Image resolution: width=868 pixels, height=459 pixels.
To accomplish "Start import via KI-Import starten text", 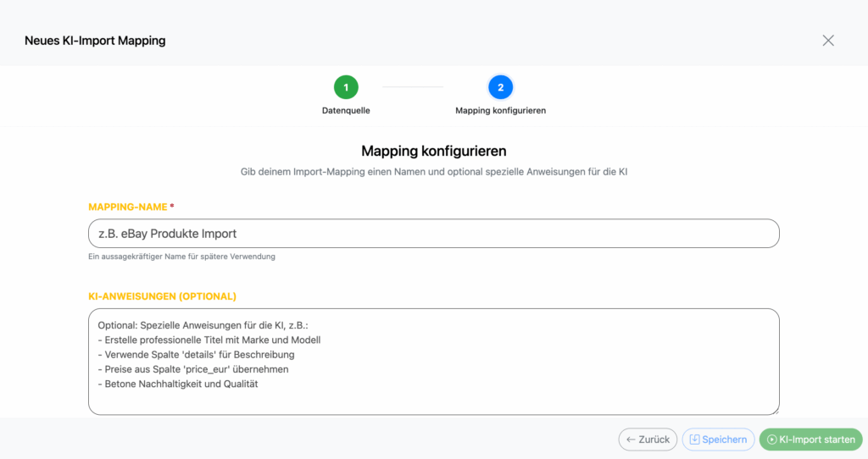I will point(817,440).
